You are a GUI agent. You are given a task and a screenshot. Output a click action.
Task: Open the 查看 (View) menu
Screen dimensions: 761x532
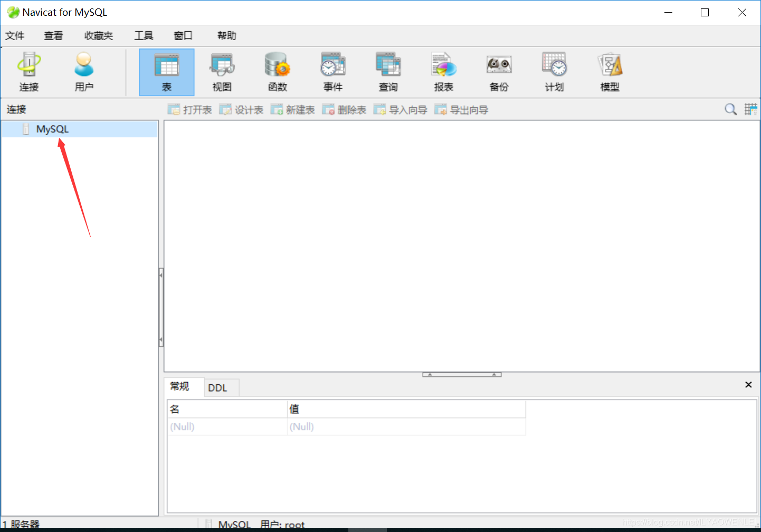coord(53,35)
